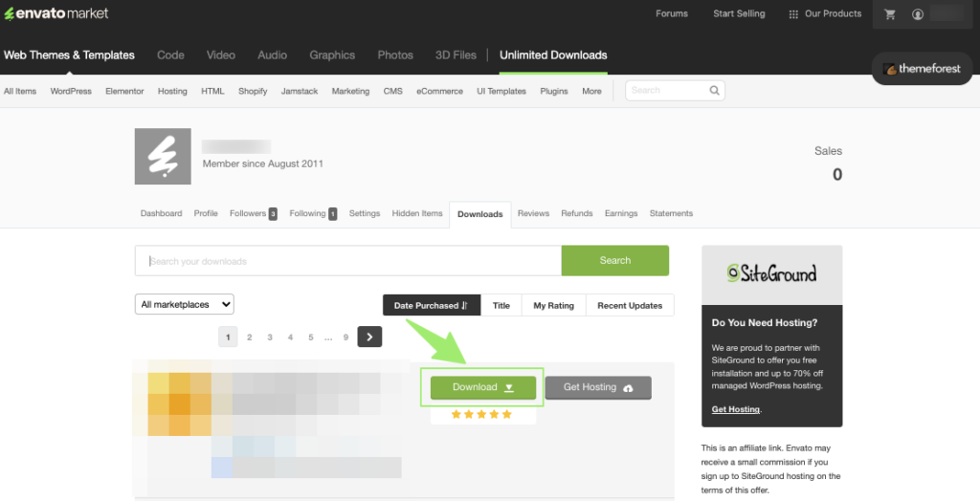The width and height of the screenshot is (980, 501).
Task: Go to pagination page 2
Action: pyautogui.click(x=250, y=338)
